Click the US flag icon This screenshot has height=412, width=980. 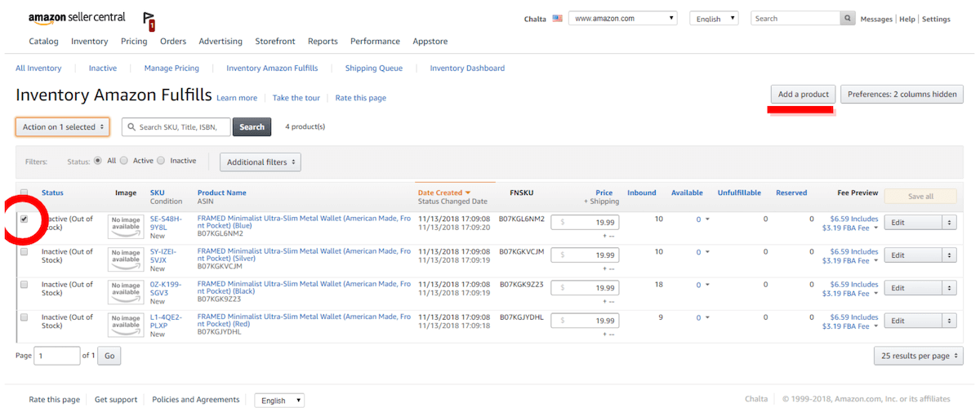557,18
